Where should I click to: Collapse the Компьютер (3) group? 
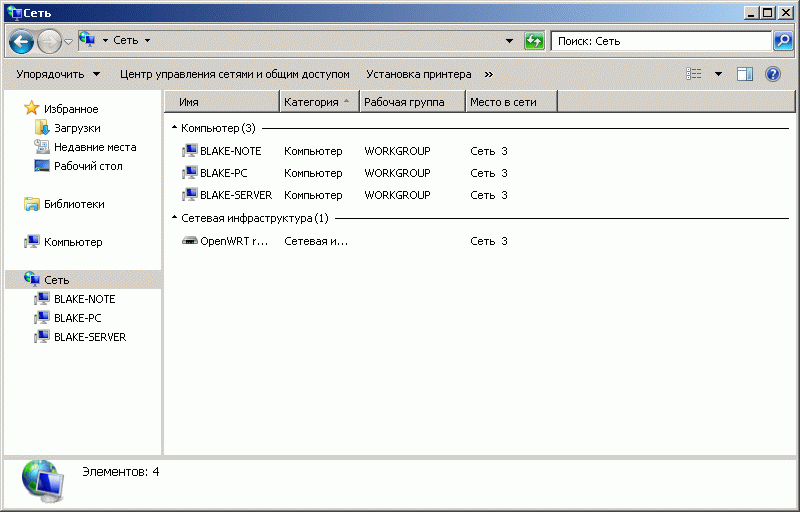click(x=174, y=127)
